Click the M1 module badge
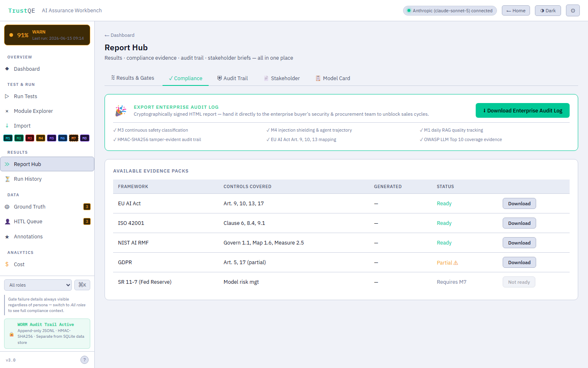 coord(8,138)
